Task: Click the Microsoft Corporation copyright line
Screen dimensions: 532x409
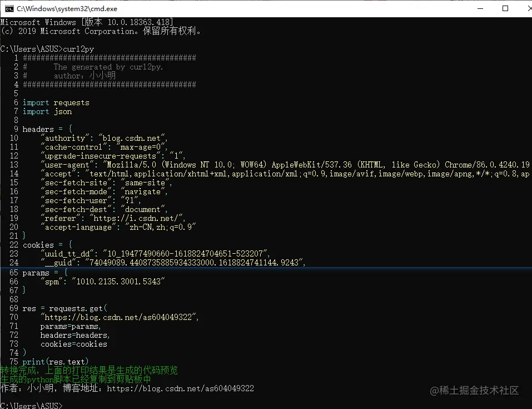Action: (x=101, y=31)
